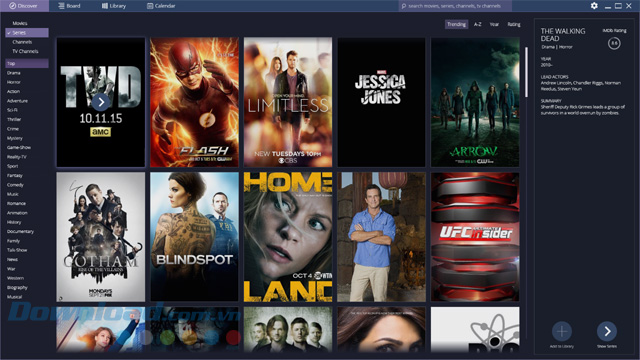The image size is (640, 360).
Task: Sort series by Rating
Action: coord(514,24)
